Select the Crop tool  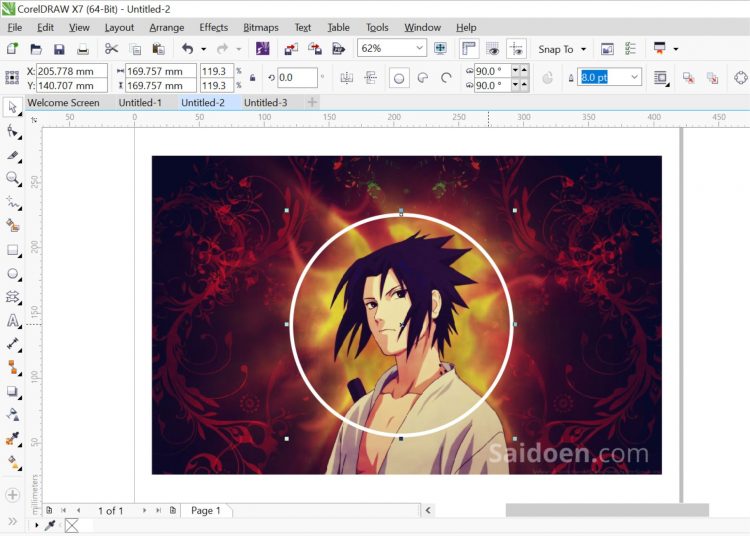(12, 155)
